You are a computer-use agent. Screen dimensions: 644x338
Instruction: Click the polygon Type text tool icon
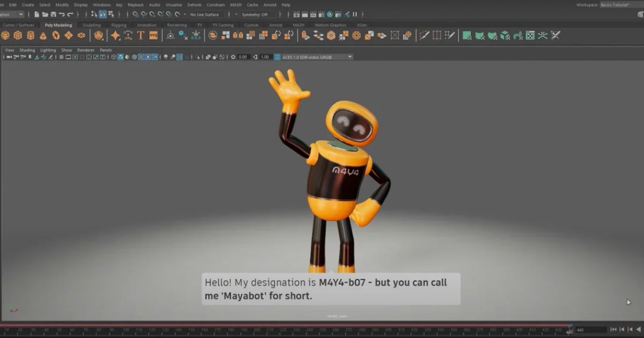pos(141,35)
